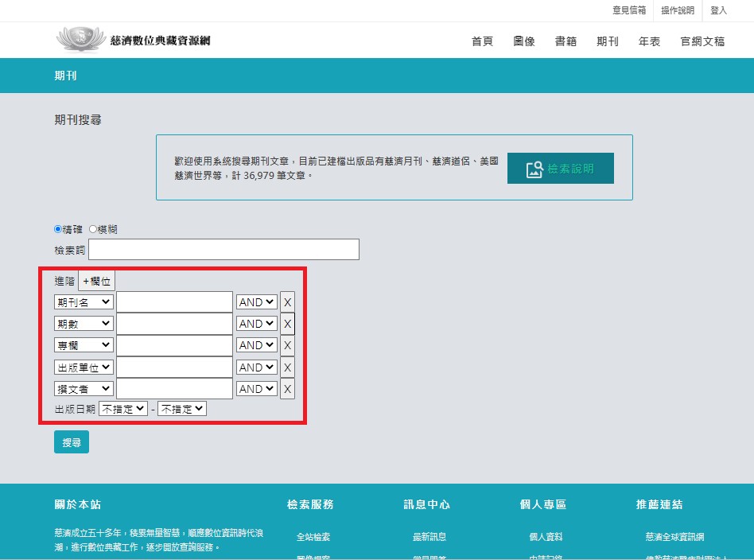Click the 專欄 text input box
Image resolution: width=754 pixels, height=560 pixels.
tap(174, 345)
